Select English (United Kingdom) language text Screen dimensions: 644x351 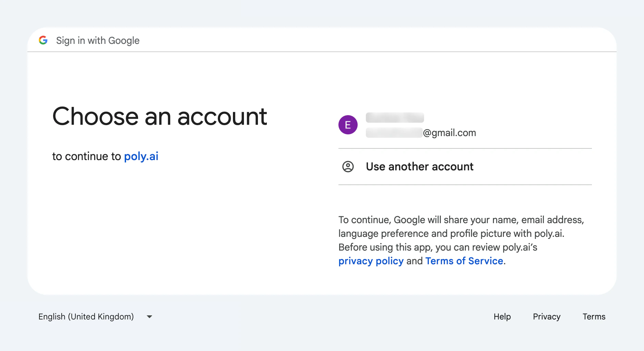click(x=86, y=316)
